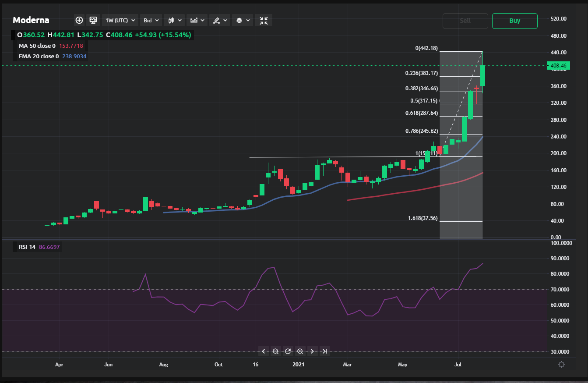Select the EMA 20 close 0 indicator label
Image resolution: width=588 pixels, height=383 pixels.
[39, 57]
